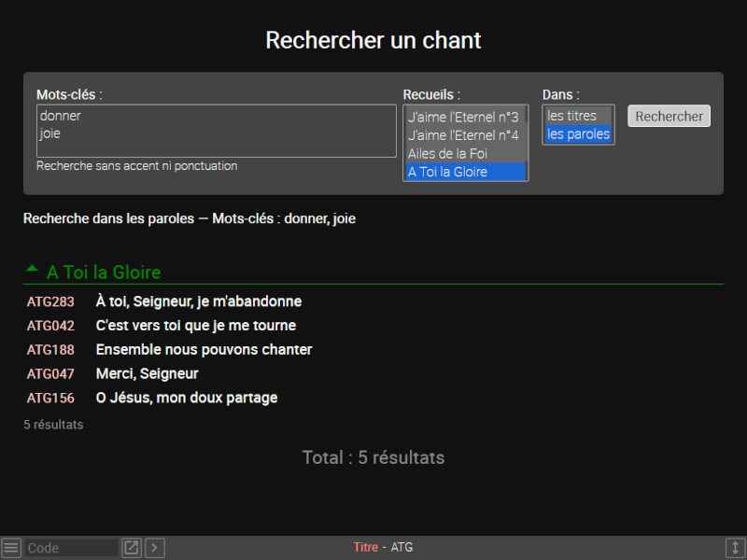Open song 'C'est vers toi que je me tourne'
747x560 pixels.
[x=195, y=326]
